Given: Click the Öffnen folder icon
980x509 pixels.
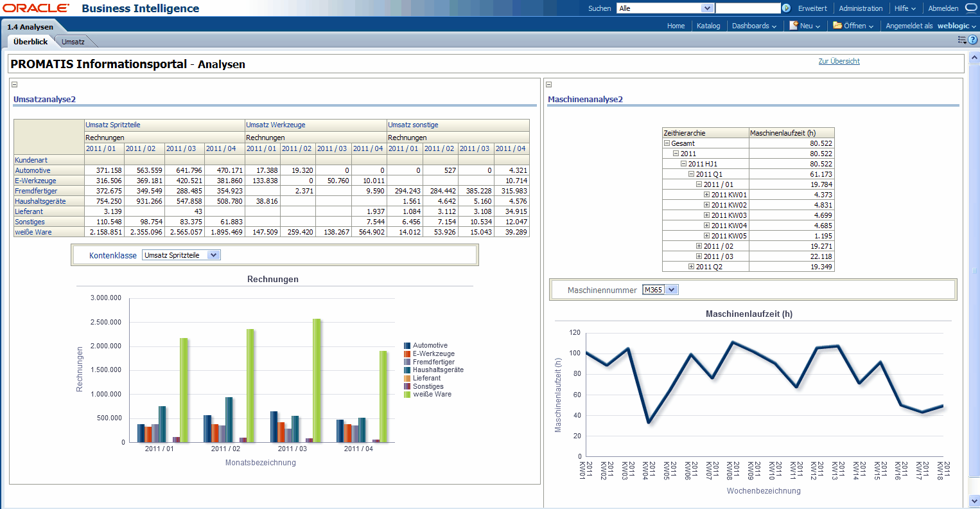Looking at the screenshot, I should (x=837, y=26).
